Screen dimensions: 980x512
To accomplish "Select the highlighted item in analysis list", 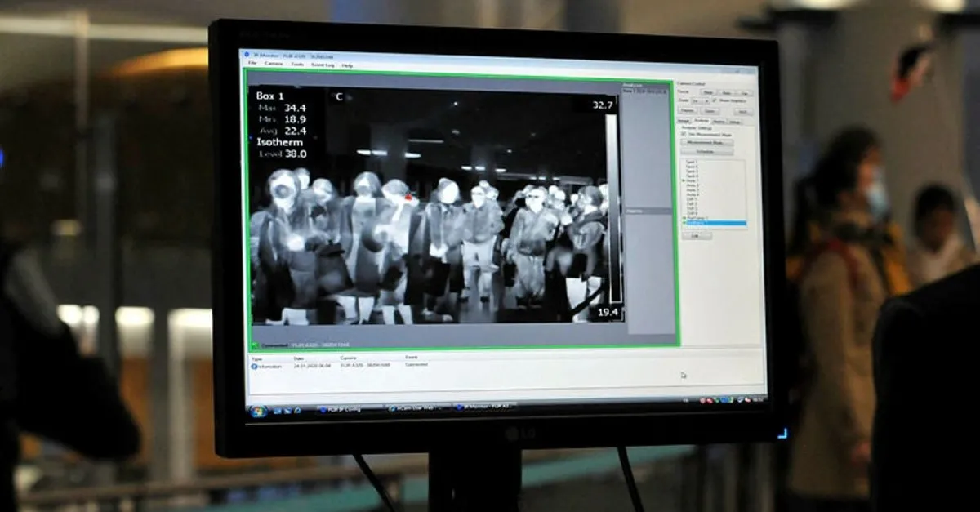I will pos(715,223).
